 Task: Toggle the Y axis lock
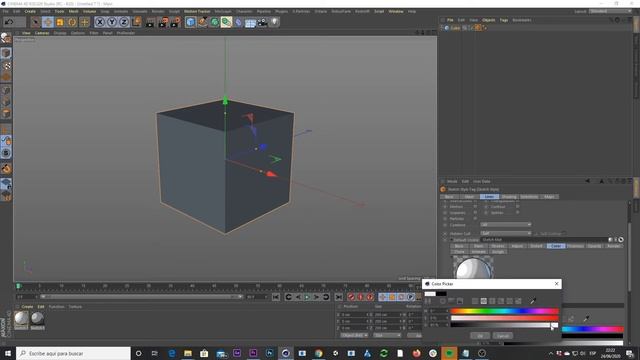coord(112,22)
